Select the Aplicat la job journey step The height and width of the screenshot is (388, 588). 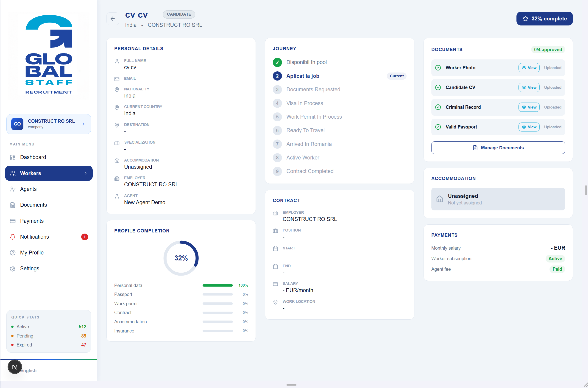303,76
